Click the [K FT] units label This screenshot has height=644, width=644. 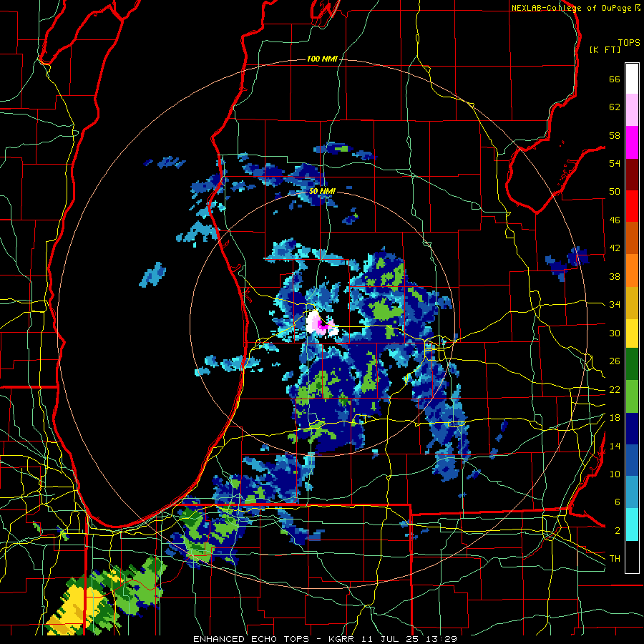(605, 49)
